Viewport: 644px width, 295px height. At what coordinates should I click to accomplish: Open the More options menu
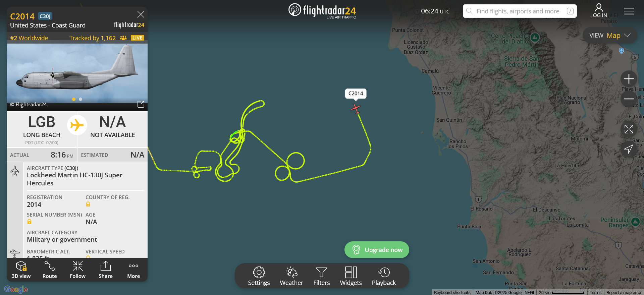click(x=133, y=270)
